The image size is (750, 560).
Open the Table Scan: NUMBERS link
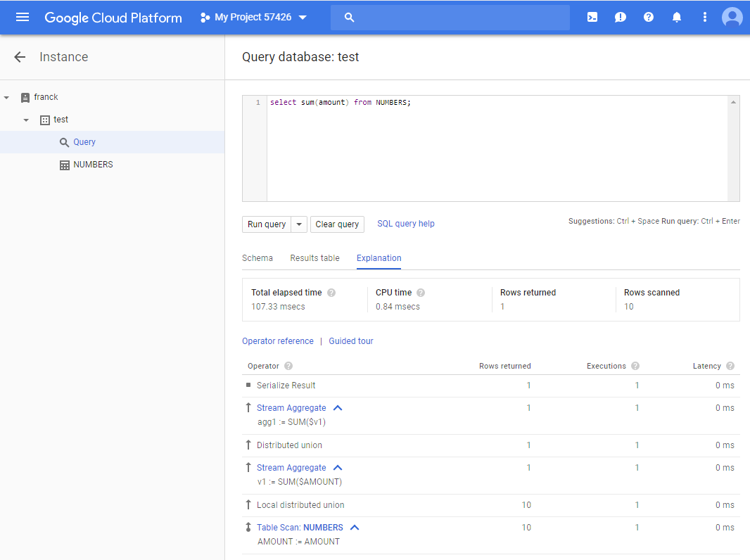pos(300,528)
